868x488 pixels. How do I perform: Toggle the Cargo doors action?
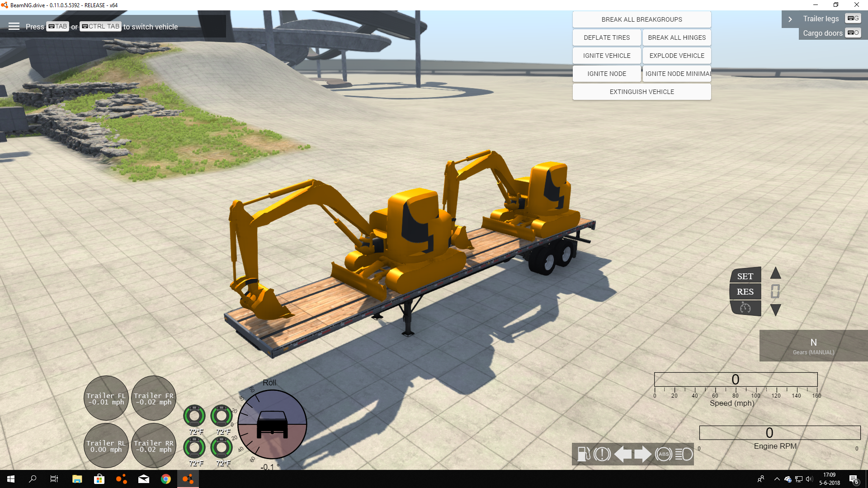click(x=822, y=33)
